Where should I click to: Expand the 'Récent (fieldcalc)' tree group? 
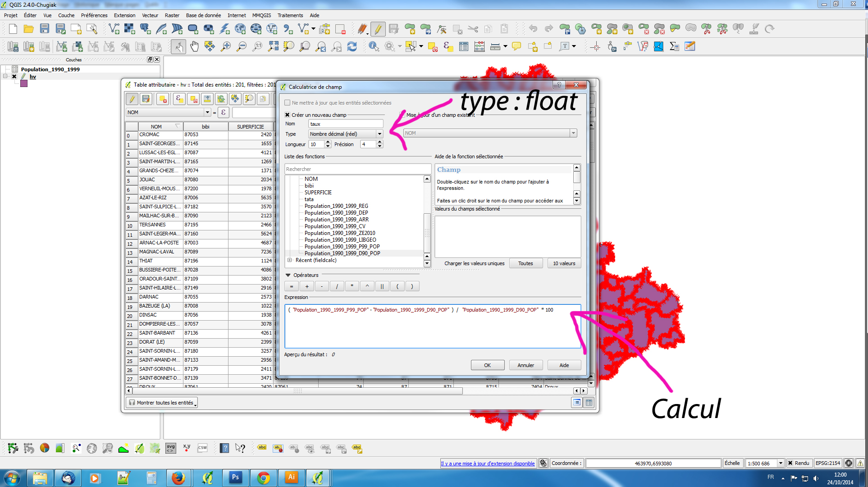click(x=290, y=260)
